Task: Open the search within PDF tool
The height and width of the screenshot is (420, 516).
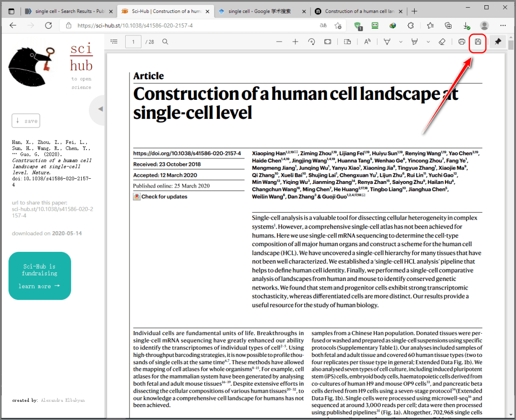Action: [x=165, y=42]
